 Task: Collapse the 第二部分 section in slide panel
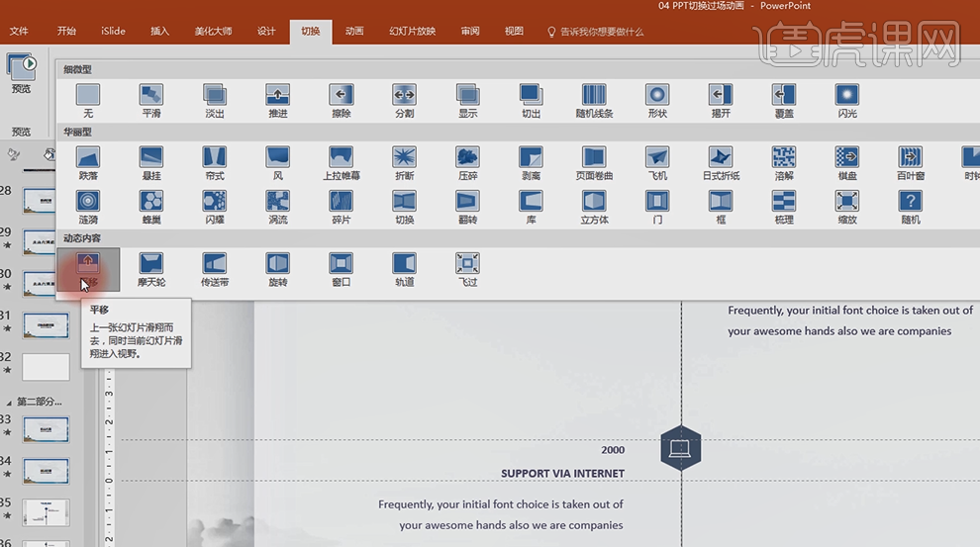(11, 403)
